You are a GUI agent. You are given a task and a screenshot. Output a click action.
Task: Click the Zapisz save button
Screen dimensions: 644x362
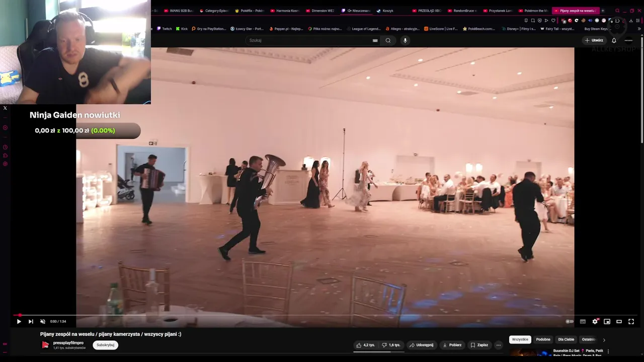tap(479, 345)
